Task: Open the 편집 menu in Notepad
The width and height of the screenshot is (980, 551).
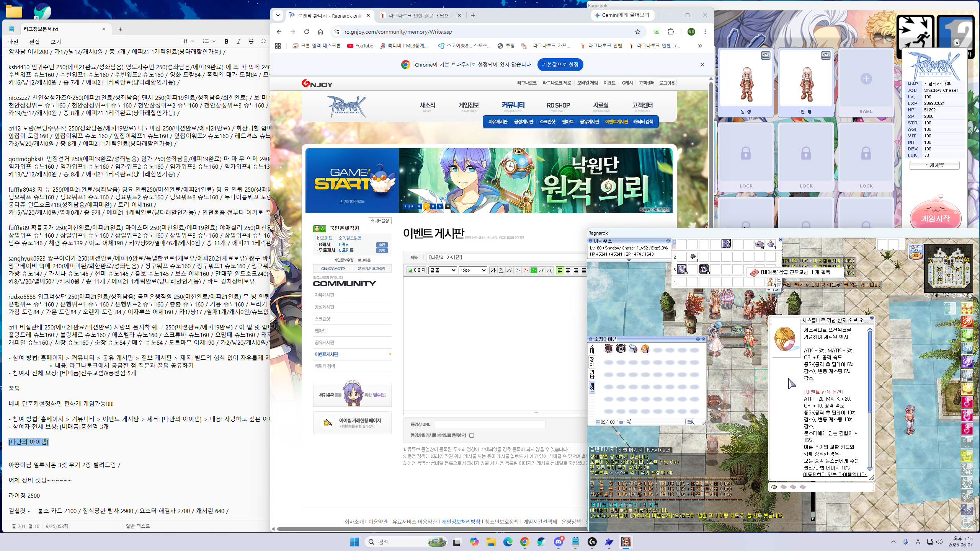Action: point(34,42)
